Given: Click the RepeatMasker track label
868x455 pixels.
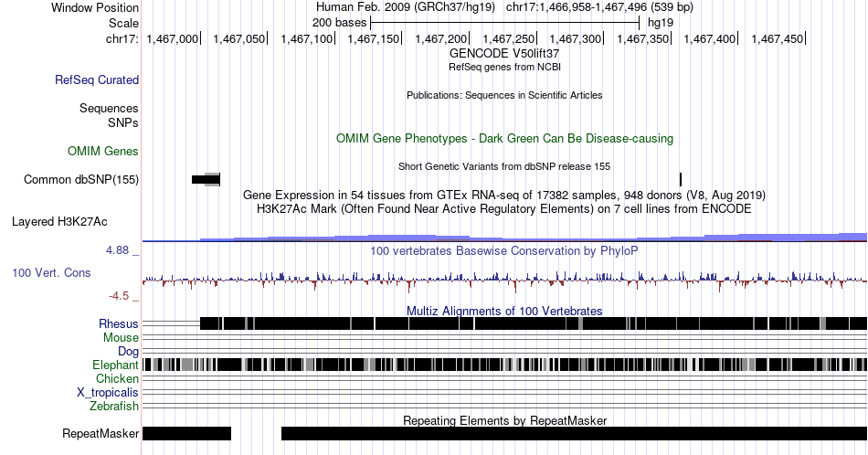Looking at the screenshot, I should point(101,433).
